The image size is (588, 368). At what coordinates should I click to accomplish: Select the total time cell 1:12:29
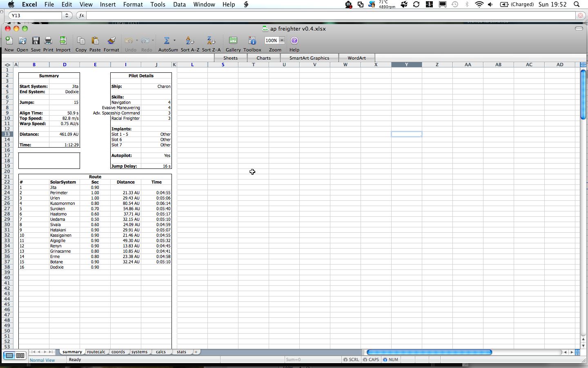65,145
